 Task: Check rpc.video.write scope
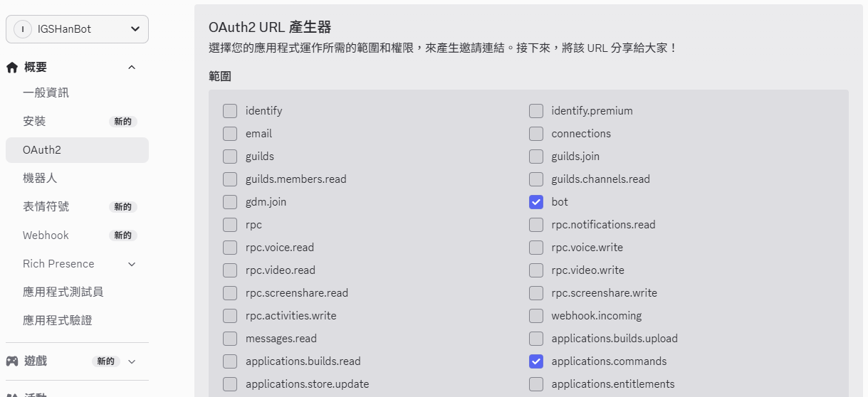click(x=536, y=270)
